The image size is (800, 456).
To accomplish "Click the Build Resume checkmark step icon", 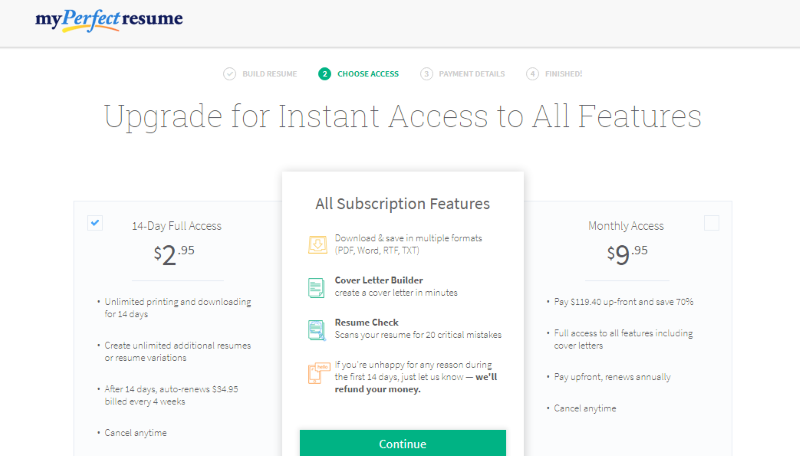I will click(x=230, y=74).
